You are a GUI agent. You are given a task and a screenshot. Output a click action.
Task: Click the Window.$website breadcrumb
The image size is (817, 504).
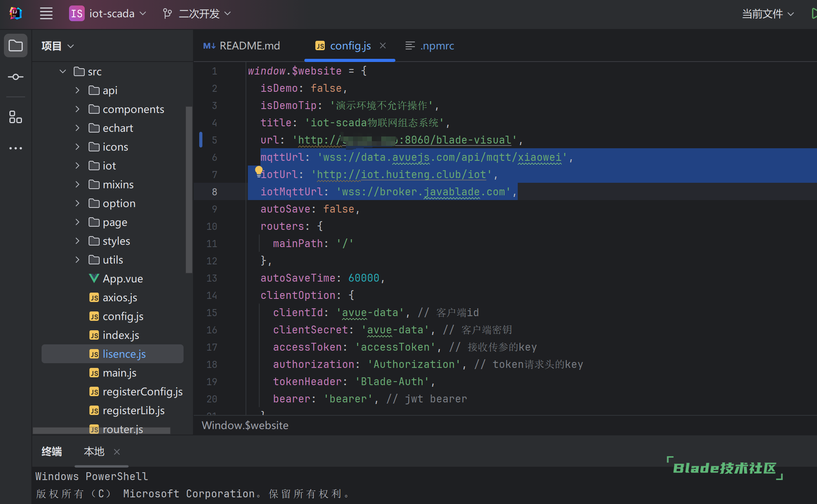(245, 425)
